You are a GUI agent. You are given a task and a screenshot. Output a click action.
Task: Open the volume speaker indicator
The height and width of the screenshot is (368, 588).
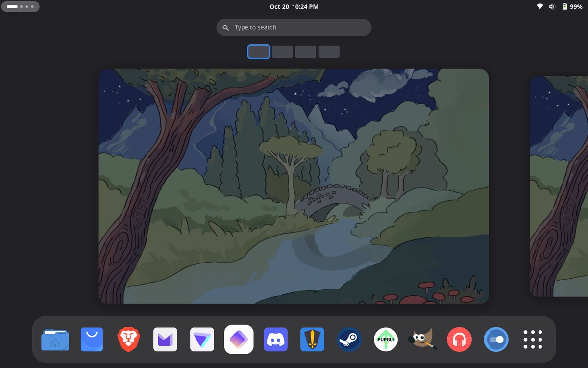tap(552, 7)
